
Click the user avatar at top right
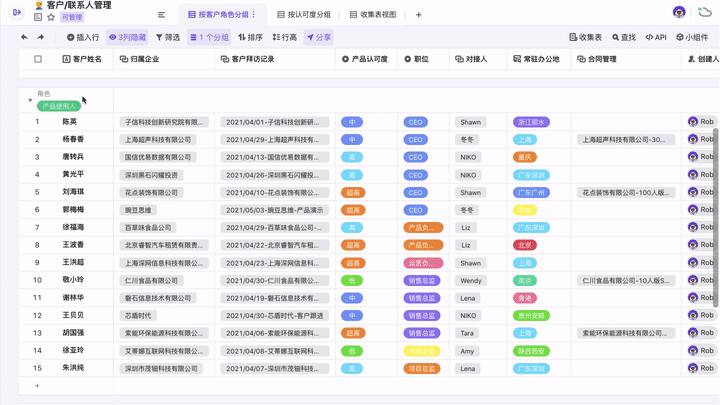click(679, 13)
